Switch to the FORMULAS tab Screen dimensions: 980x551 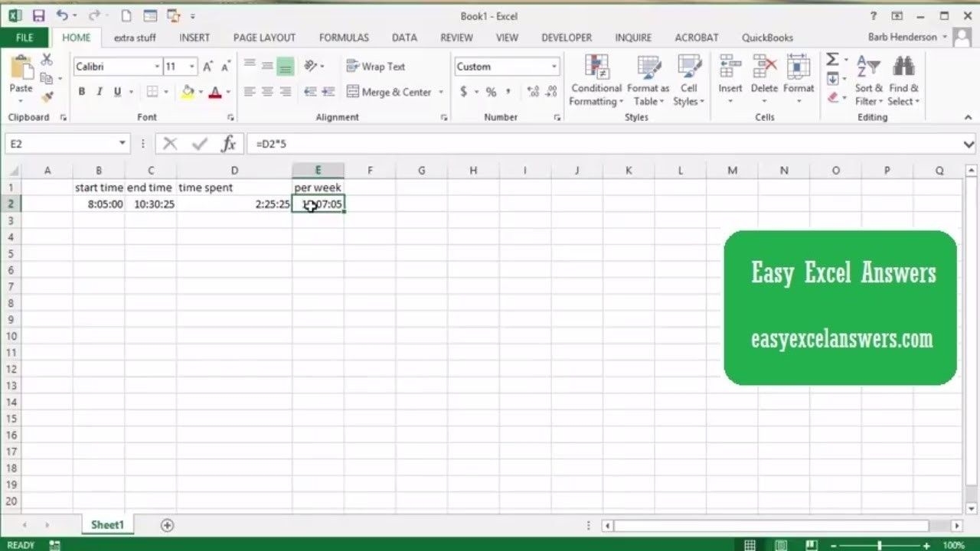344,37
